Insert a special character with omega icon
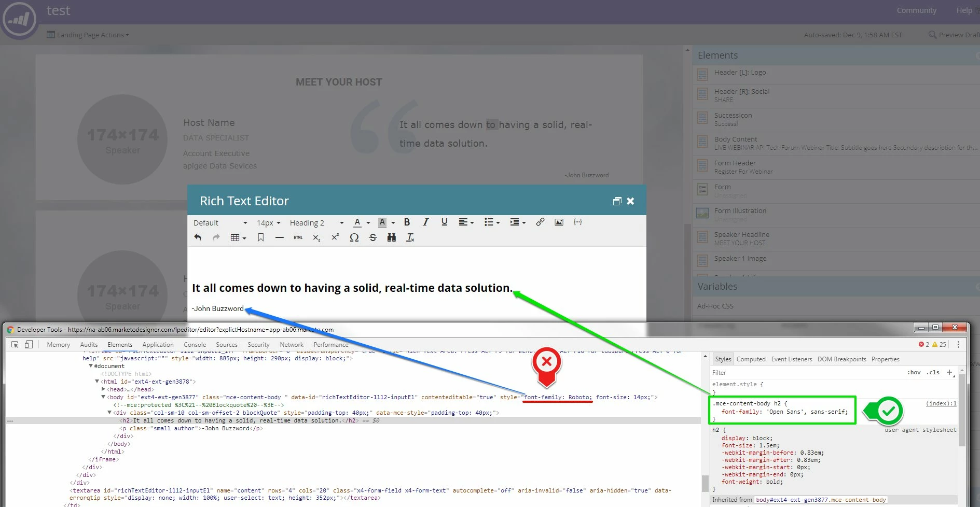This screenshot has width=980, height=507. click(x=354, y=237)
